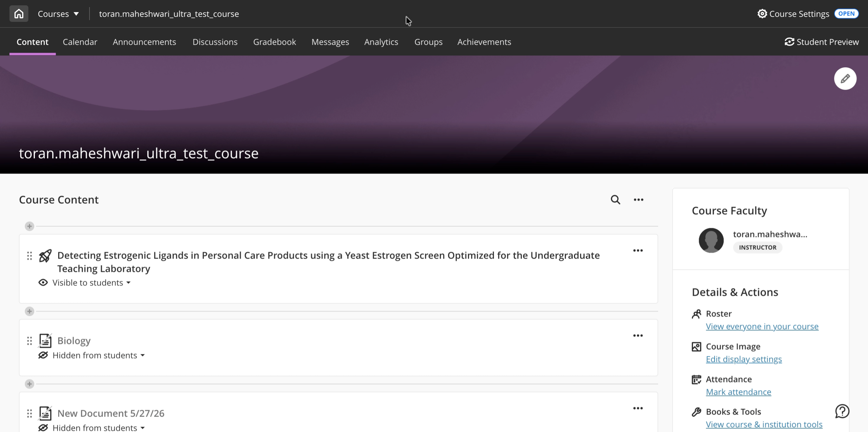
Task: Click the Details & Actions heading
Action: point(735,292)
